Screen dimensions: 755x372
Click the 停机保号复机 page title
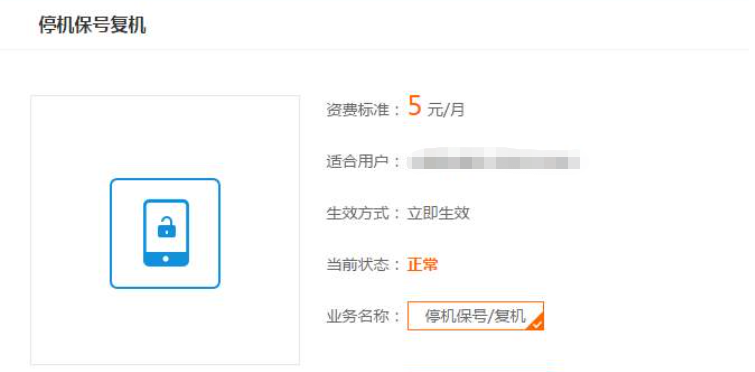[92, 26]
